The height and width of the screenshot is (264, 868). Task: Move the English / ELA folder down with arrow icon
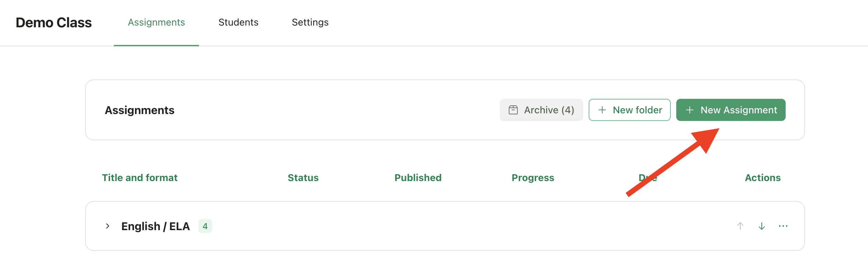point(761,226)
